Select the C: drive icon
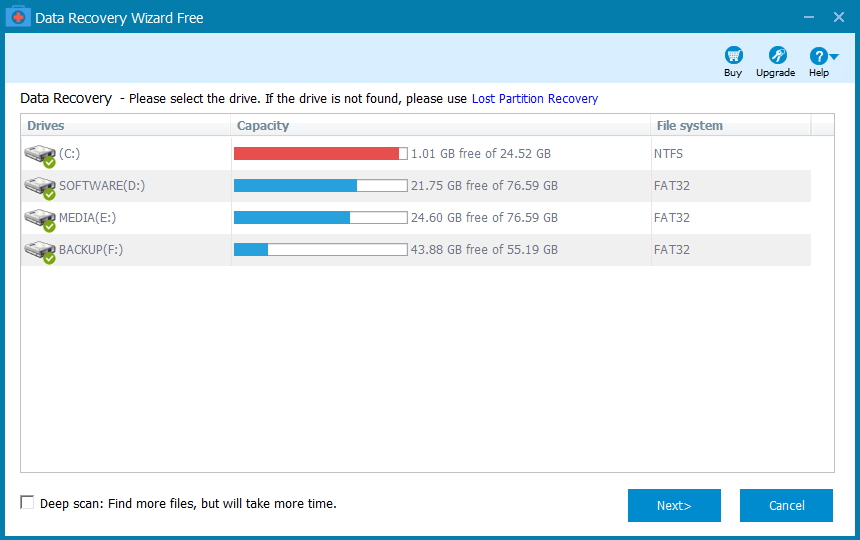Screen dimensions: 860x540 [x=40, y=156]
